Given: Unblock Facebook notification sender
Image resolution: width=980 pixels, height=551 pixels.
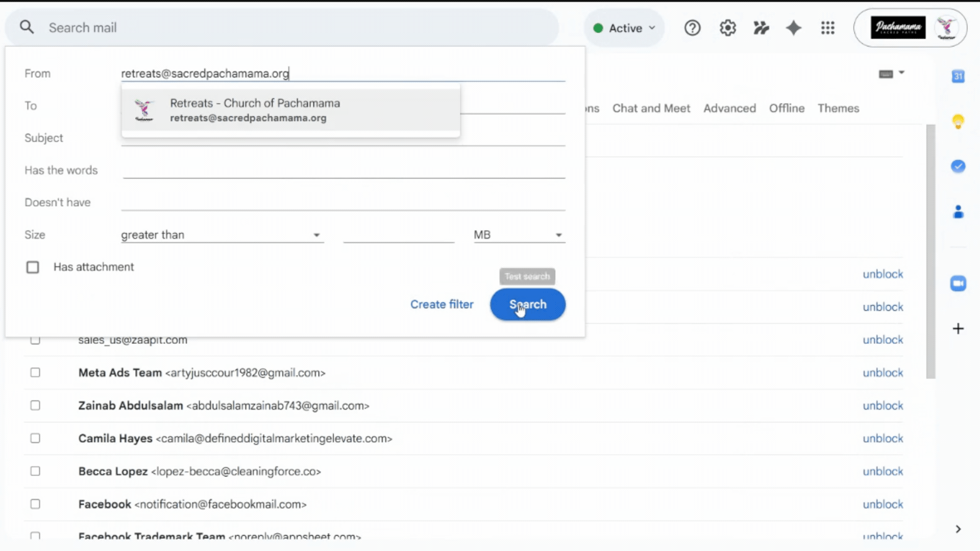Looking at the screenshot, I should tap(883, 505).
